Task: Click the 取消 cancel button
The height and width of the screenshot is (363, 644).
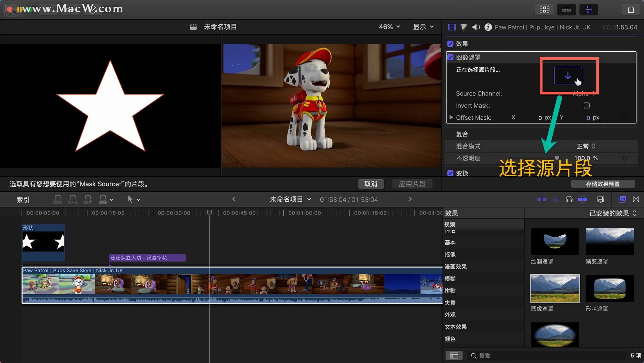Action: click(x=370, y=184)
